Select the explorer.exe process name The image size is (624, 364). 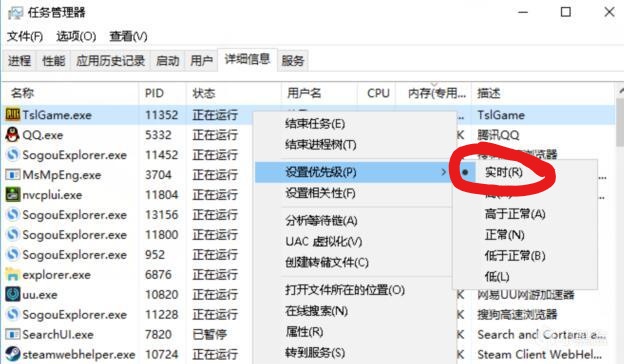click(57, 275)
